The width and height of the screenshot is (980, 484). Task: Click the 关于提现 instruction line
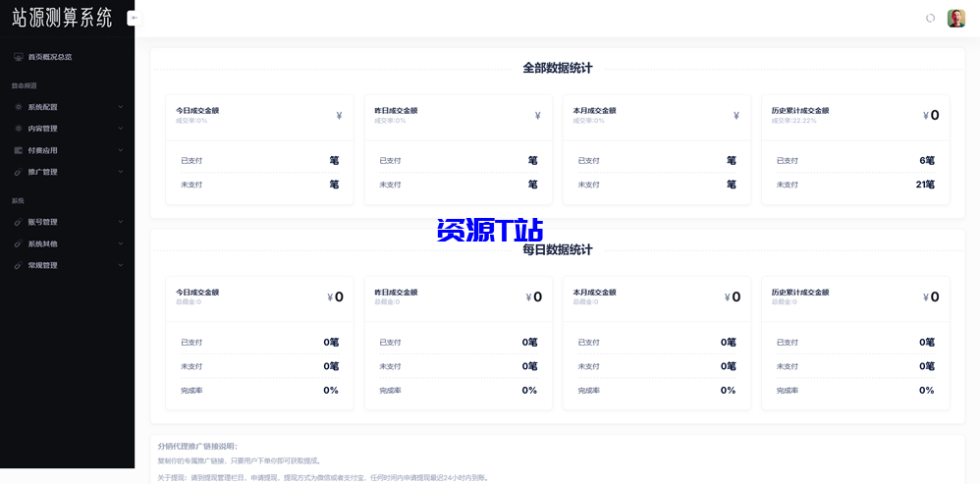pyautogui.click(x=323, y=478)
